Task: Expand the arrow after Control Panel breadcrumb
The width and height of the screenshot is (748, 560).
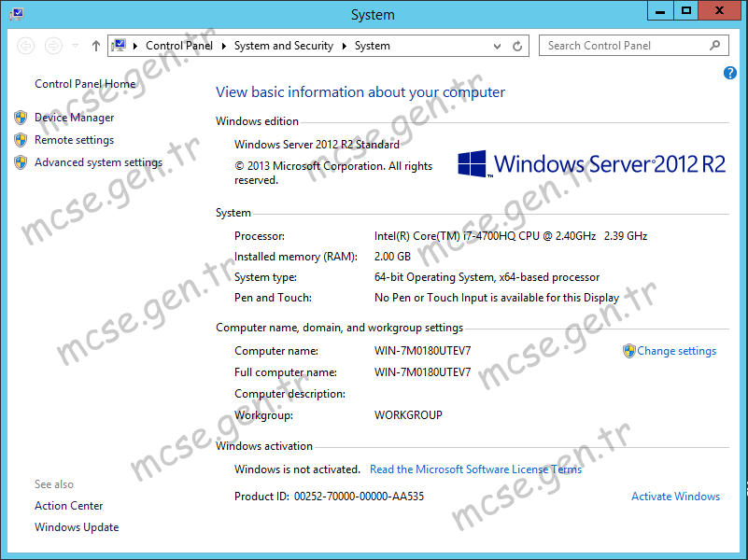Action: point(224,46)
